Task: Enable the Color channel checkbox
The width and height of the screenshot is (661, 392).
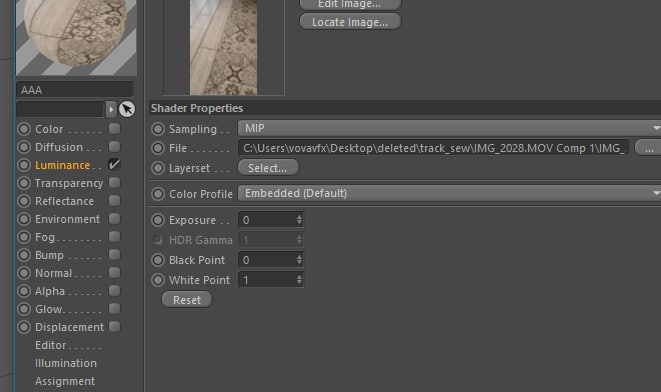Action: pyautogui.click(x=114, y=128)
